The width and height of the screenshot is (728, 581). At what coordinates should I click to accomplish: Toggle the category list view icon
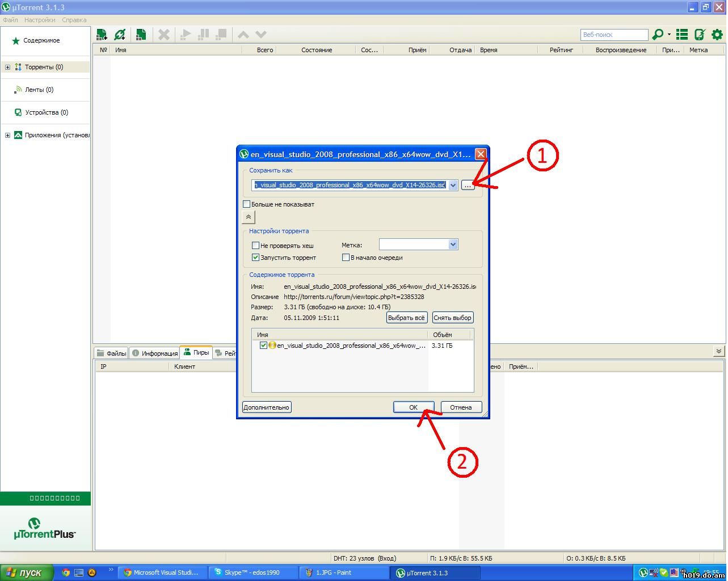point(682,35)
